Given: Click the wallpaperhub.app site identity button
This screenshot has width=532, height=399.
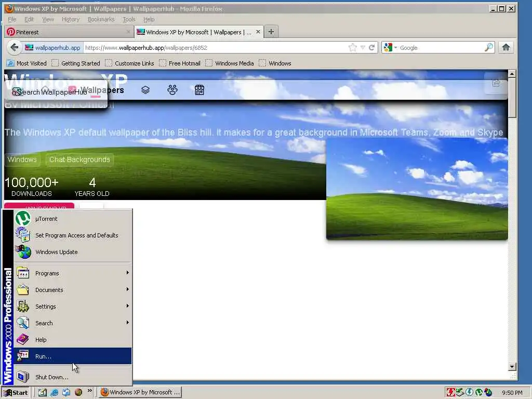Looking at the screenshot, I should coord(52,47).
